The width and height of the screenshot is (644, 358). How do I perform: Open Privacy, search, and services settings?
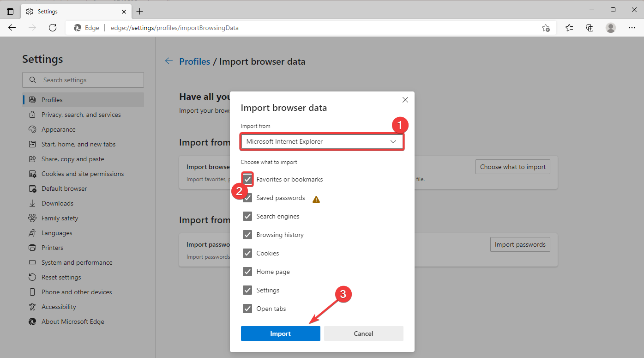[81, 115]
